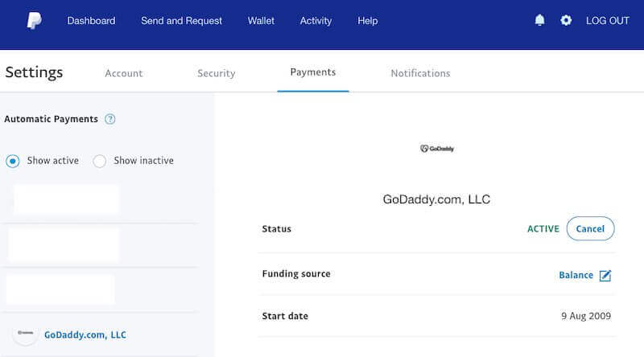Click the Settings page title
Image resolution: width=644 pixels, height=357 pixels.
pos(34,72)
